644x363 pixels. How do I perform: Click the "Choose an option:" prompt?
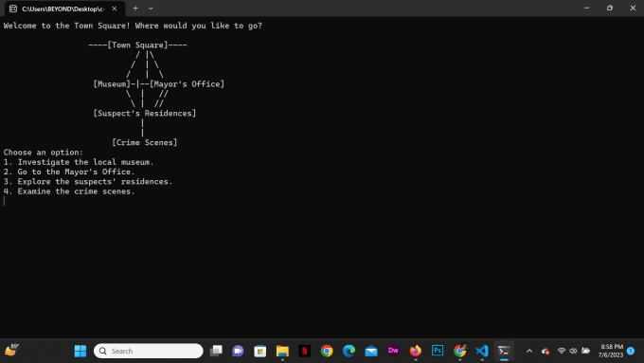click(44, 152)
